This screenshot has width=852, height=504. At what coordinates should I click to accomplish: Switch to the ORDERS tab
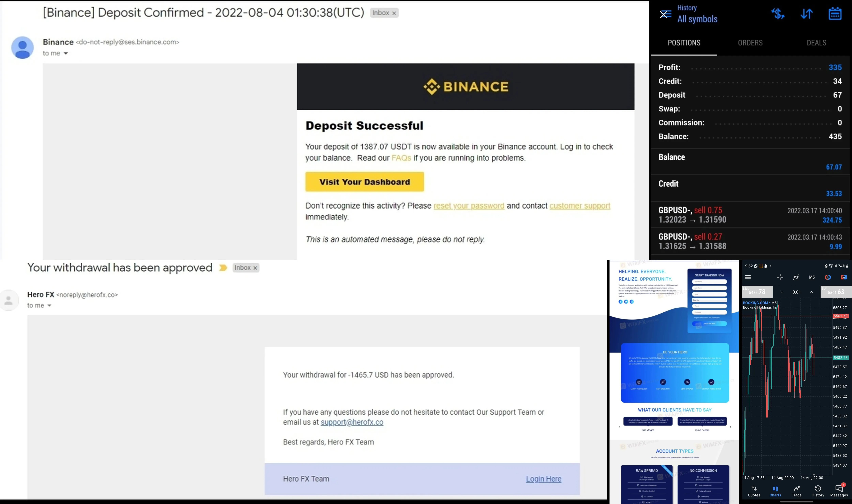[x=750, y=43]
